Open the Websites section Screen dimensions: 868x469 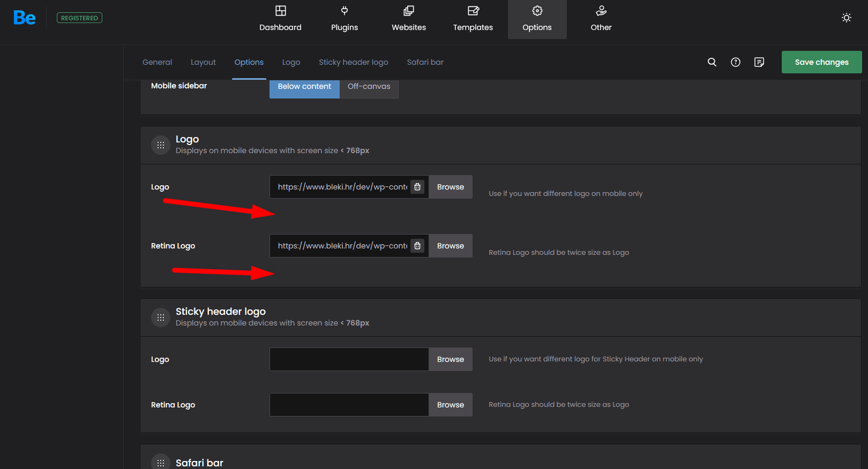pos(409,19)
